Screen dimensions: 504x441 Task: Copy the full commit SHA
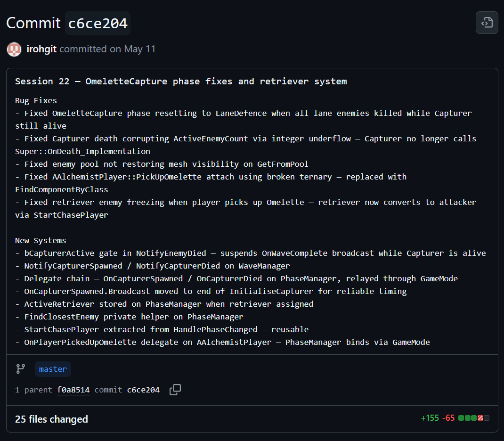[175, 390]
